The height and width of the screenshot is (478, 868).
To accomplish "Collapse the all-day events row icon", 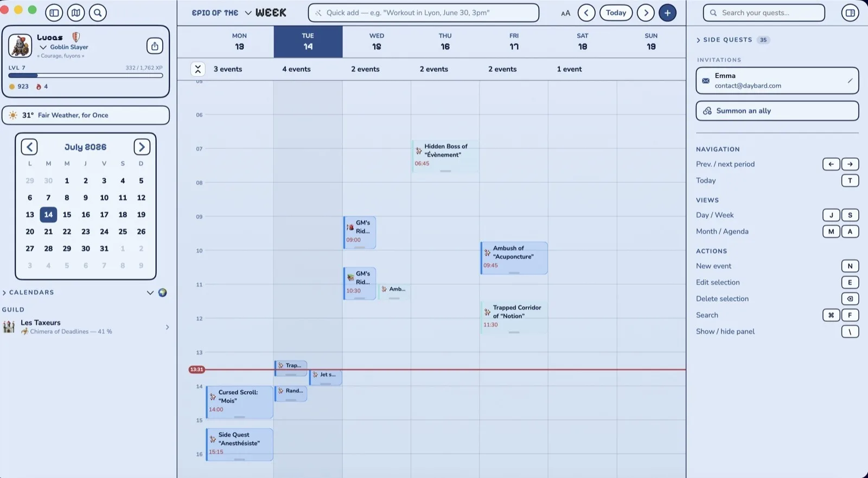I will pyautogui.click(x=198, y=69).
